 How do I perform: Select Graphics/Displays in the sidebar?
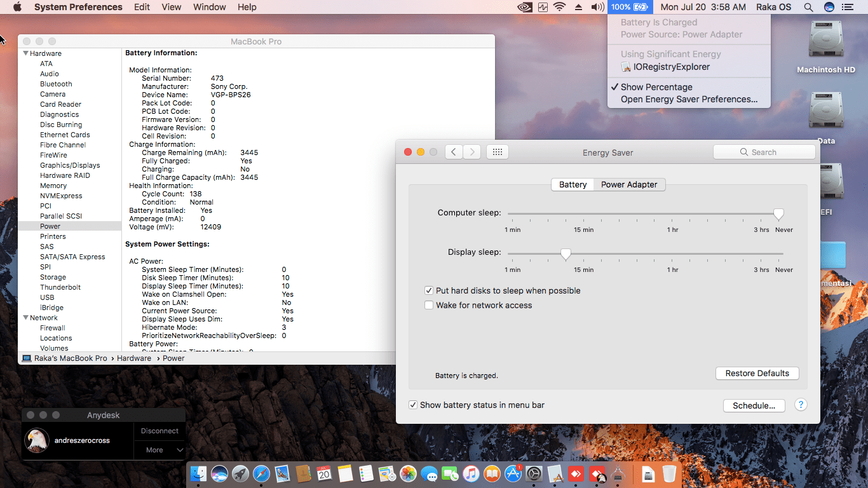coord(70,165)
